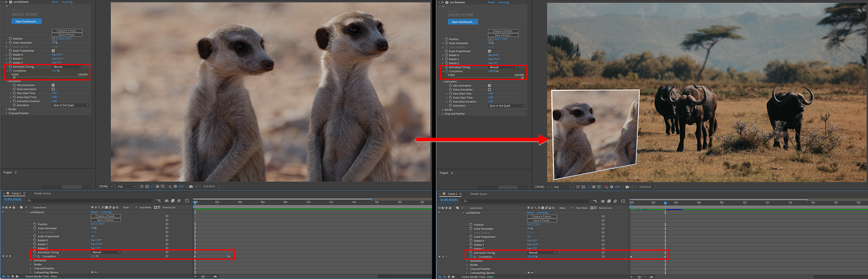
Task: Toggle Animation Timing stopwatch in right timeline
Action: pyautogui.click(x=471, y=253)
